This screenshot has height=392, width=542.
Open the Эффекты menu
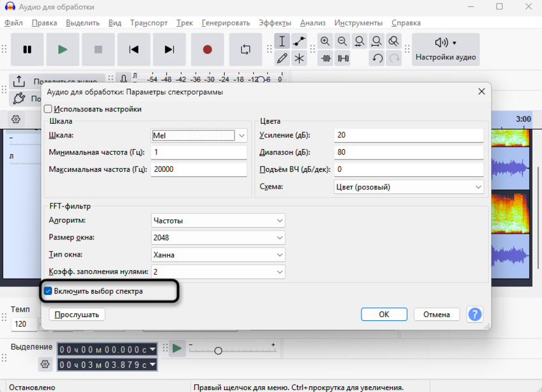point(275,23)
